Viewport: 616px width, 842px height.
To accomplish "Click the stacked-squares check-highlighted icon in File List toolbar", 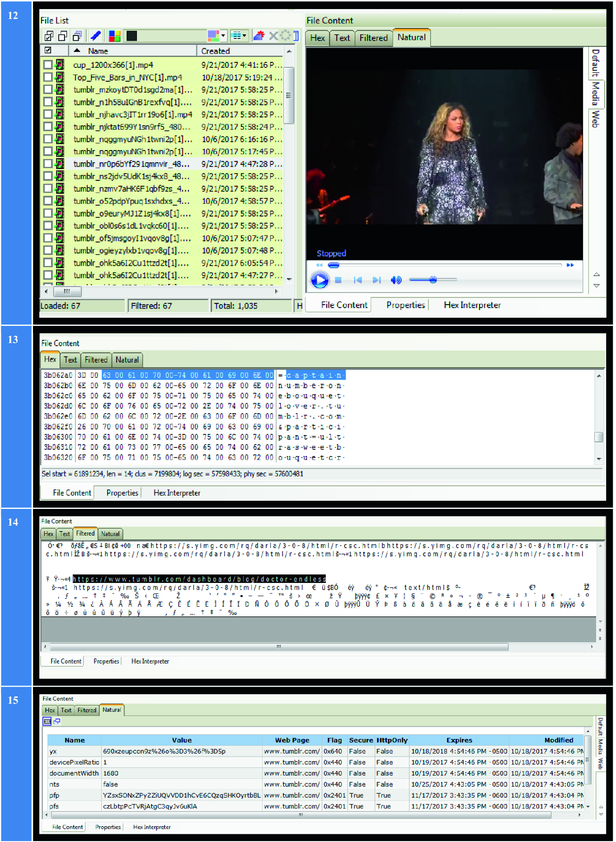I will pyautogui.click(x=77, y=36).
